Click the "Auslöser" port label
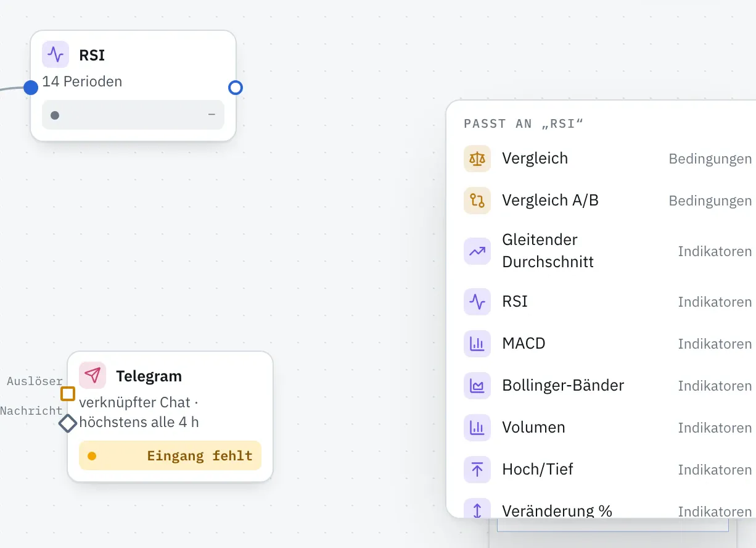Image resolution: width=756 pixels, height=548 pixels. (35, 381)
